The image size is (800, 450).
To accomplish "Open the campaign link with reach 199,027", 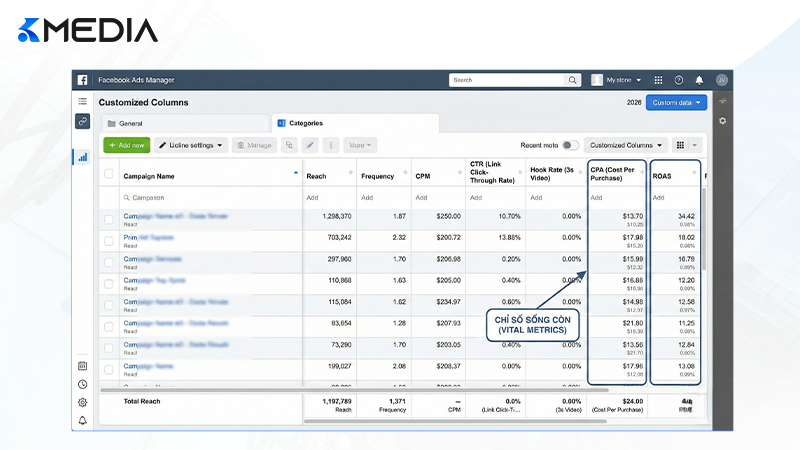I will pyautogui.click(x=148, y=366).
